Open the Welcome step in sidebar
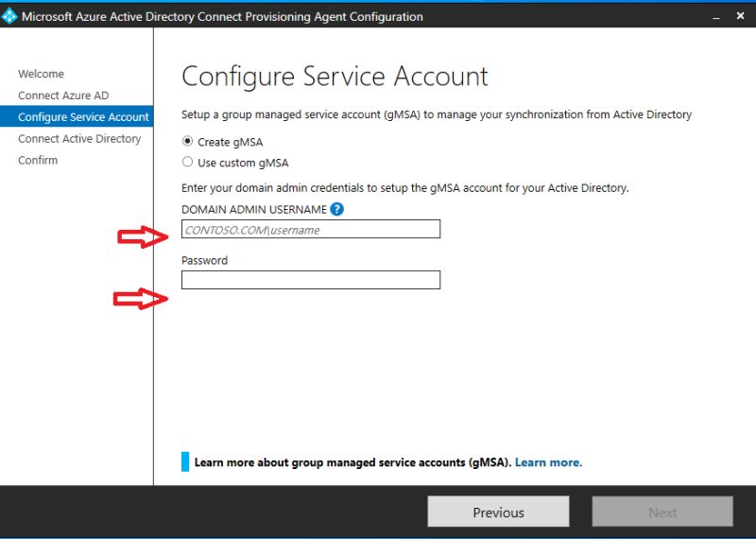Image resolution: width=756 pixels, height=539 pixels. click(x=41, y=74)
